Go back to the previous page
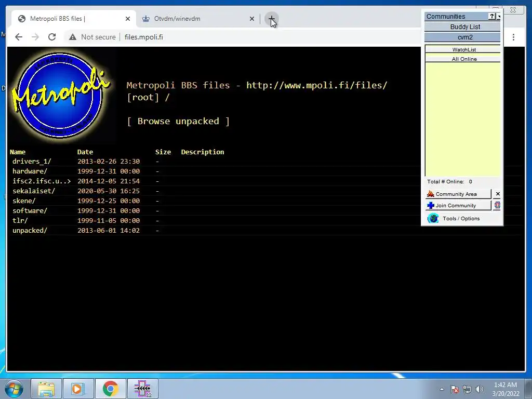The height and width of the screenshot is (399, 532). point(19,37)
